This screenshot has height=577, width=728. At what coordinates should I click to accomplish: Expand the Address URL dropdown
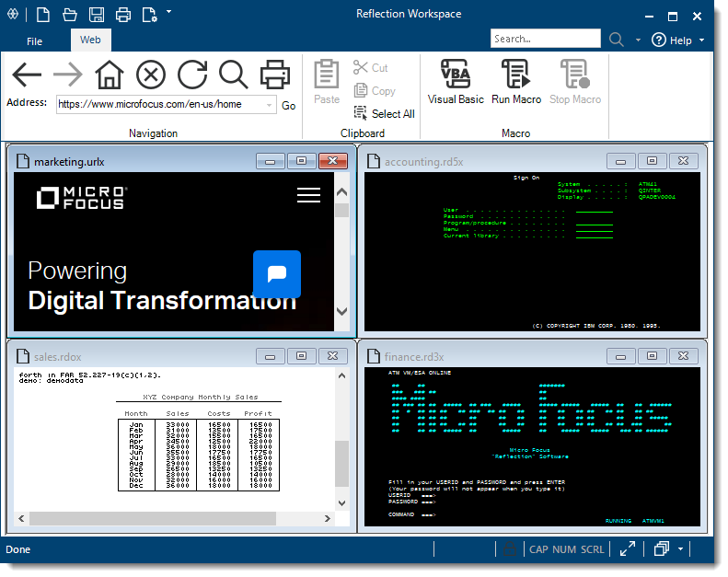coord(269,105)
